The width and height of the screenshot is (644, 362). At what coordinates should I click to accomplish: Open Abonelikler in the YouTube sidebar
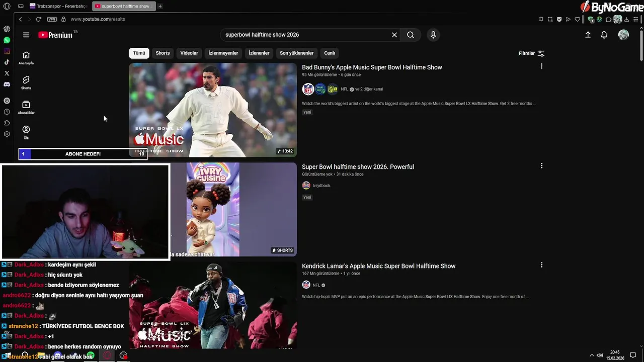[x=26, y=107]
